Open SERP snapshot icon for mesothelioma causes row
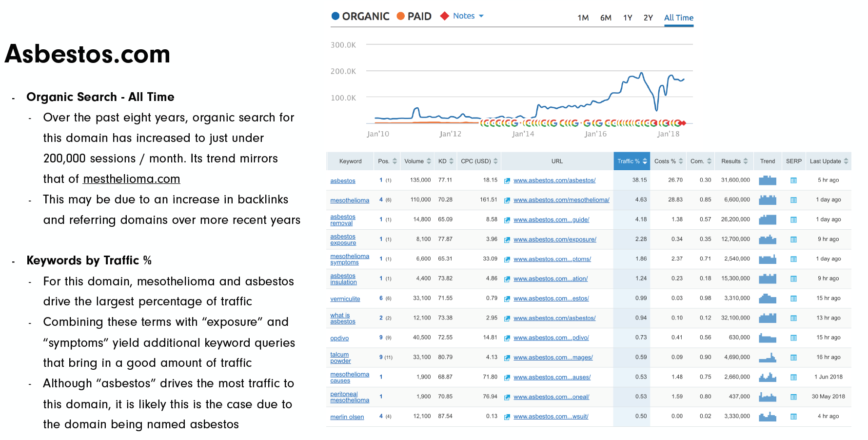This screenshot has width=868, height=440. [793, 378]
